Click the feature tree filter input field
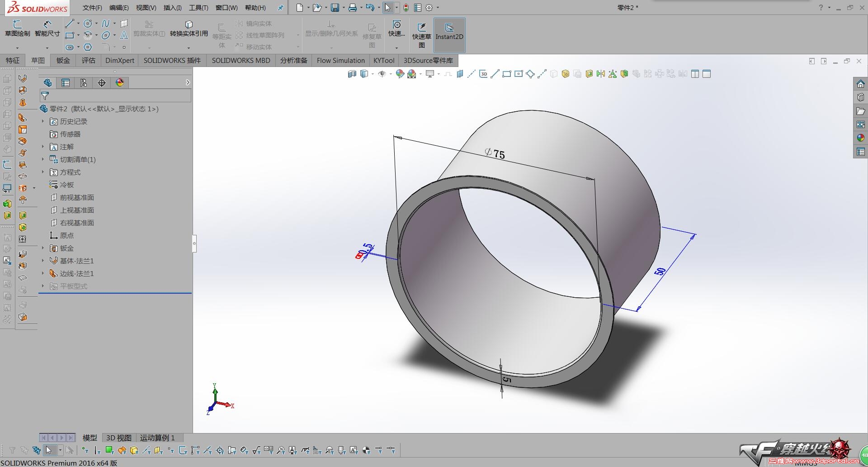868x467 pixels. pos(115,95)
